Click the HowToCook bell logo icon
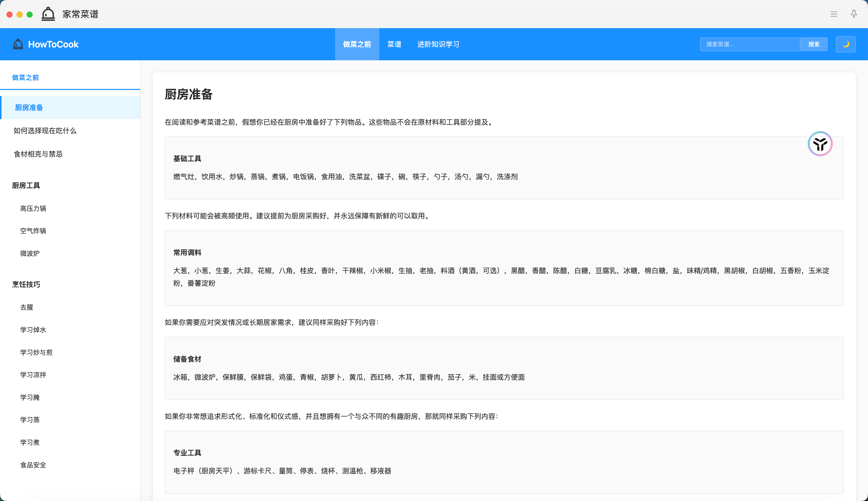The image size is (868, 501). (18, 44)
